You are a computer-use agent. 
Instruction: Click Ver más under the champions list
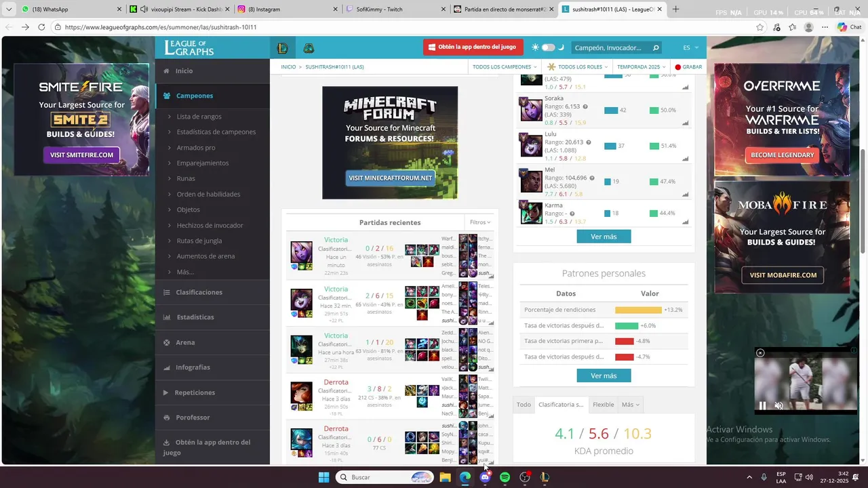604,237
